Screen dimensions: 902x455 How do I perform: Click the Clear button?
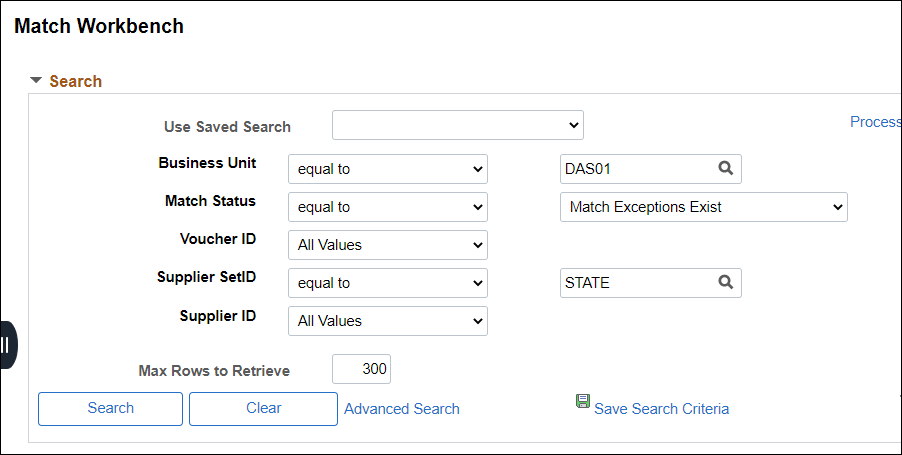[x=263, y=408]
